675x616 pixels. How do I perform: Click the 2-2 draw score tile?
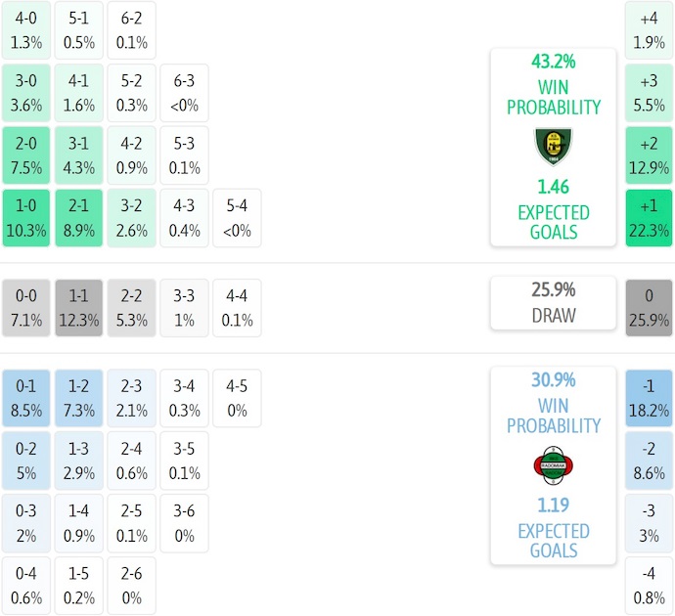click(x=132, y=307)
